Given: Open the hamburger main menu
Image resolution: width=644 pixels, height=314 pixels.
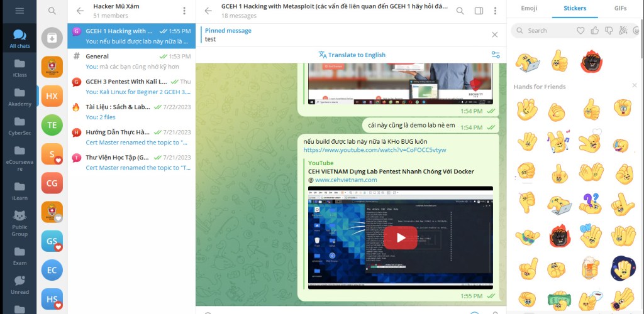Looking at the screenshot, I should click(19, 11).
